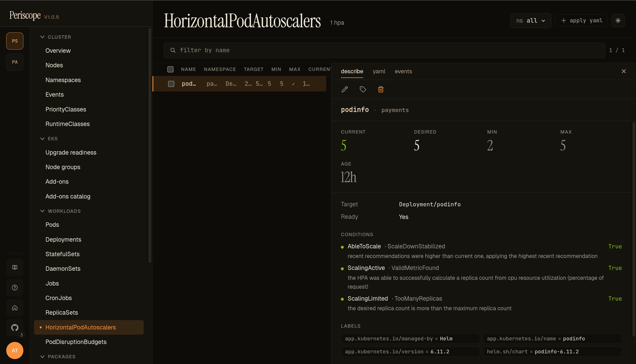The height and width of the screenshot is (364, 636).
Task: Toggle the light/dark theme sun icon
Action: point(618,21)
